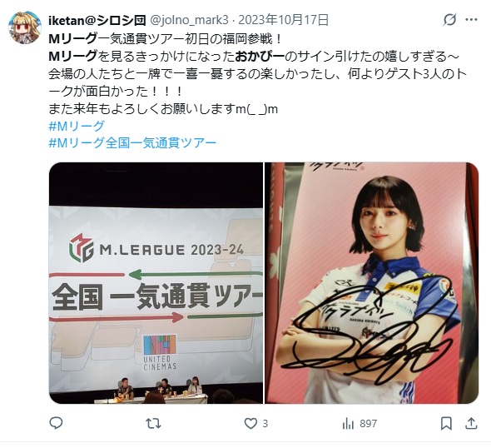Click the 897 view count number

coord(368,424)
